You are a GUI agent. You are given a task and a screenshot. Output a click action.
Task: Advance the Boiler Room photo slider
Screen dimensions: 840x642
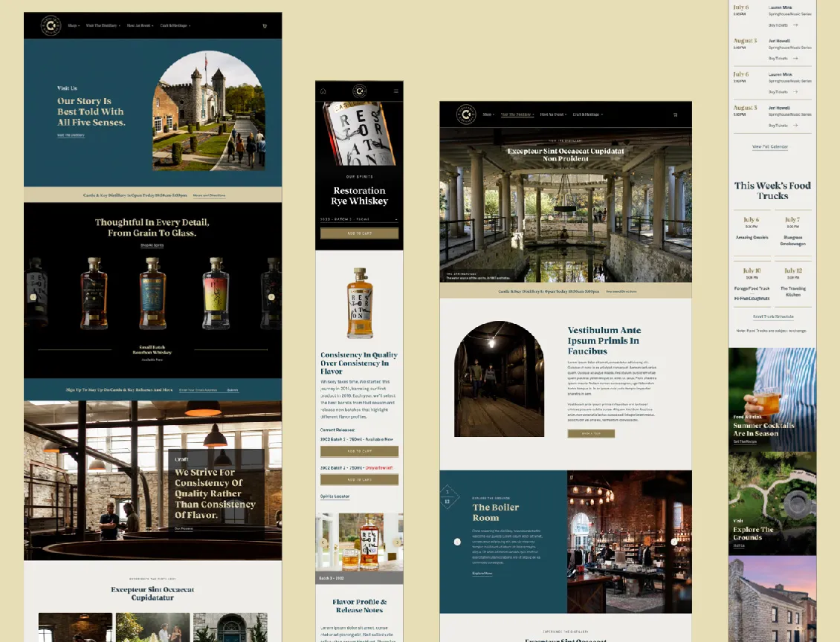coord(674,542)
